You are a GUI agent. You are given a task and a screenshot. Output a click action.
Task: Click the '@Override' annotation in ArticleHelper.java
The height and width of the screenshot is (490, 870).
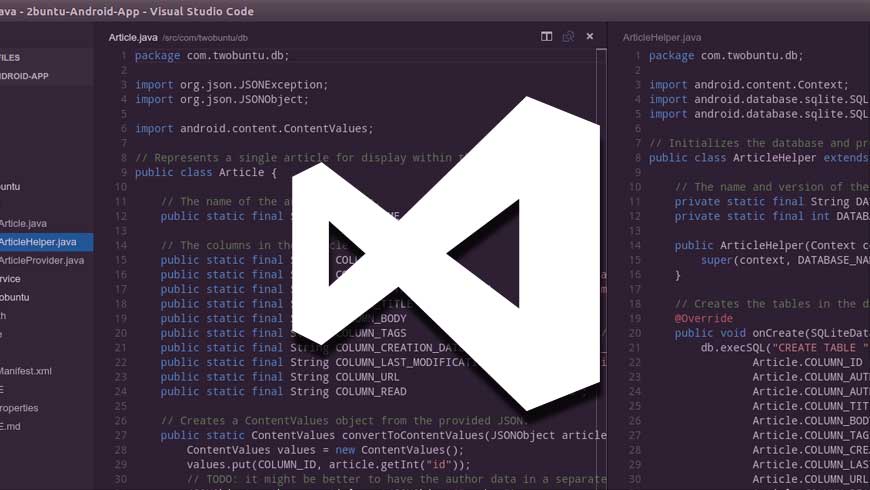pyautogui.click(x=704, y=319)
